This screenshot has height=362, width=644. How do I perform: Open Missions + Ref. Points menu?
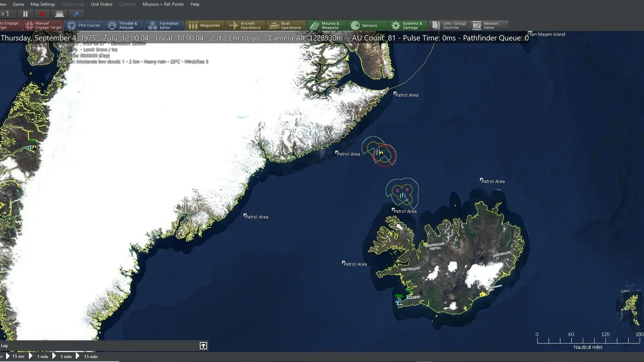(163, 4)
